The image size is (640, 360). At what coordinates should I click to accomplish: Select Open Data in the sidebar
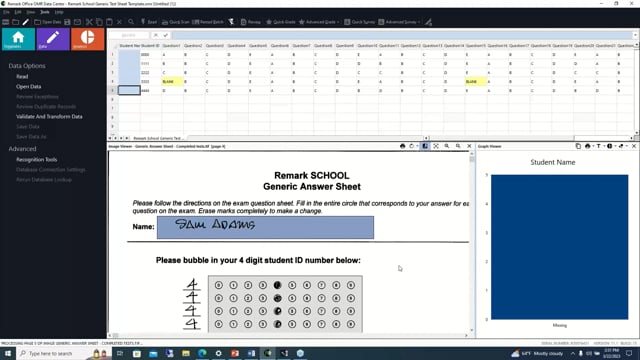tap(29, 87)
